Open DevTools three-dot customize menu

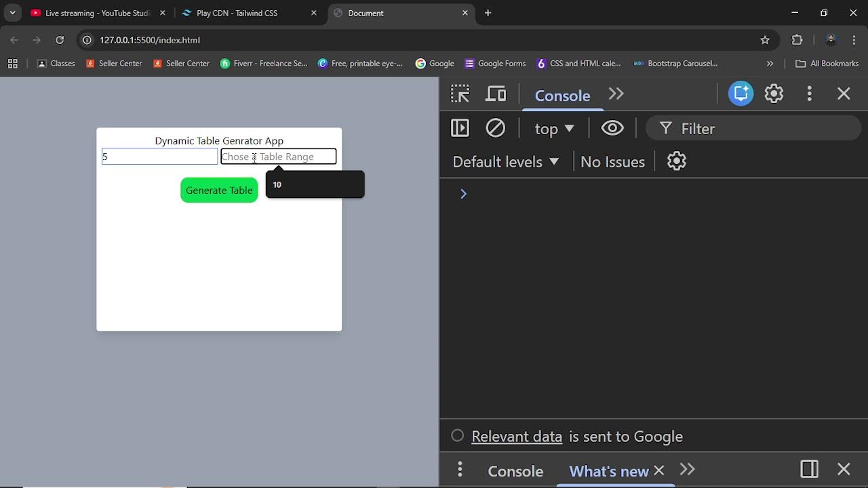809,94
